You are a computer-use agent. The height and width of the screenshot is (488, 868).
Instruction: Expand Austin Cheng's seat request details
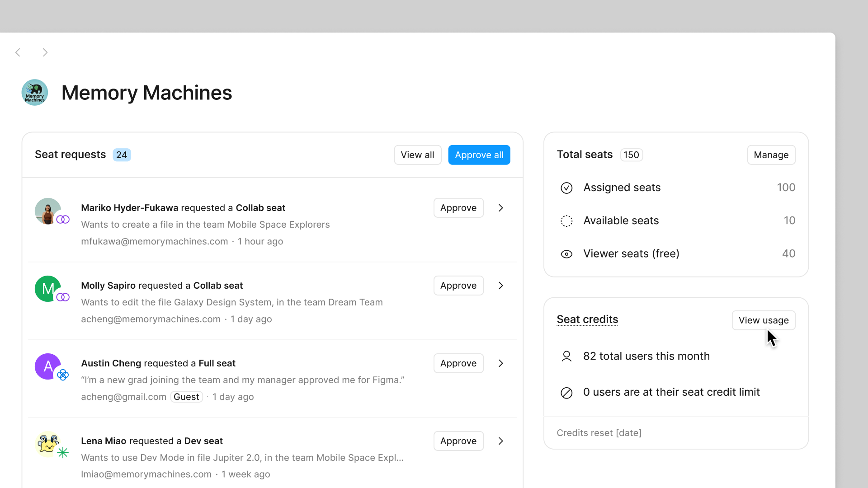pos(500,363)
